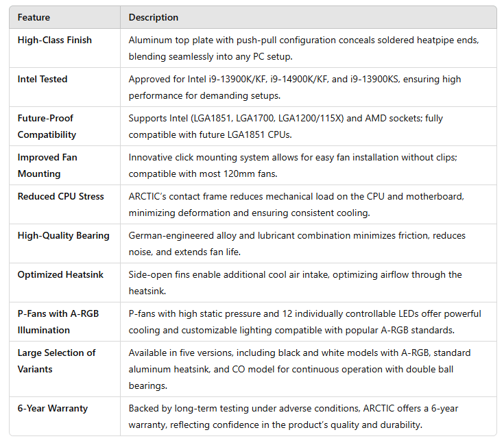Screen dimensions: 504x441
Task: Click P-Fans with A-RGB Illumination cell
Action: click(65, 322)
